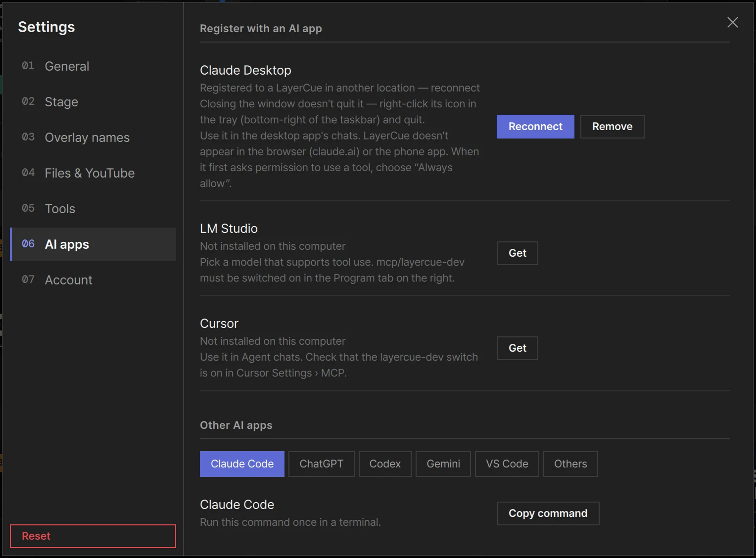Select the AI apps sidebar item
The height and width of the screenshot is (558, 756).
[93, 244]
